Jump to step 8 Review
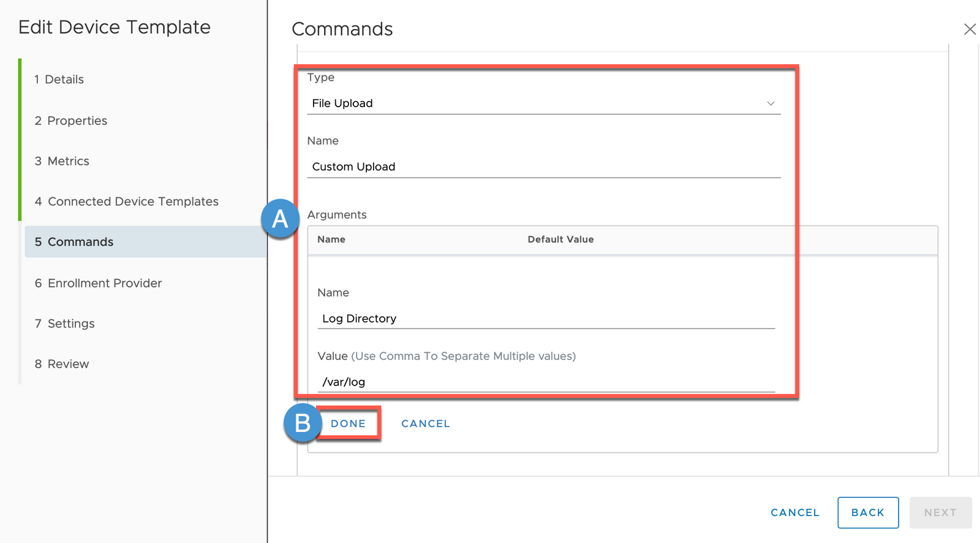The image size is (980, 543). point(62,364)
